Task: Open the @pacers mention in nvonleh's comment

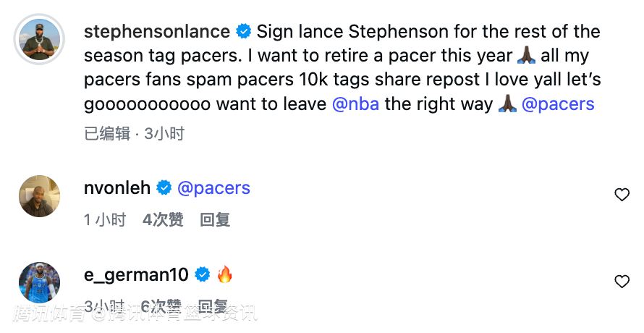Action: coord(213,188)
